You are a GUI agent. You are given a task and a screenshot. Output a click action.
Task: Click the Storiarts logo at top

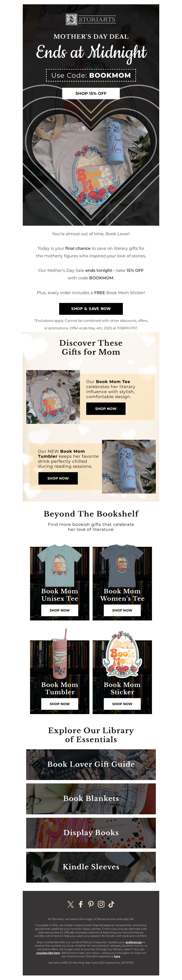point(91,19)
